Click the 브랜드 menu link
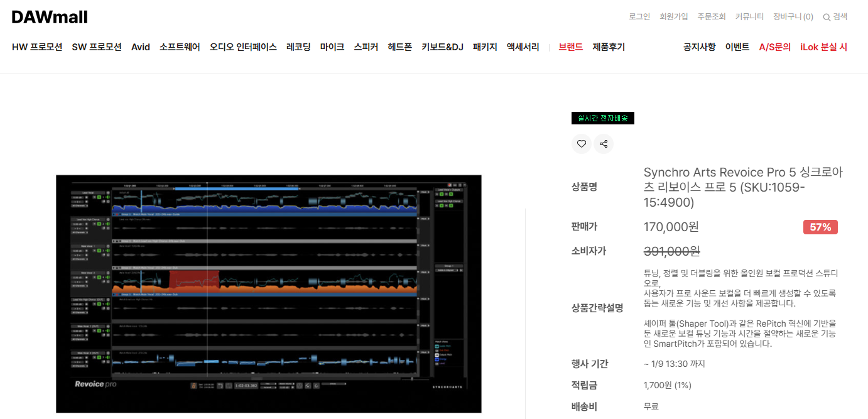The image size is (868, 419). coord(570,47)
